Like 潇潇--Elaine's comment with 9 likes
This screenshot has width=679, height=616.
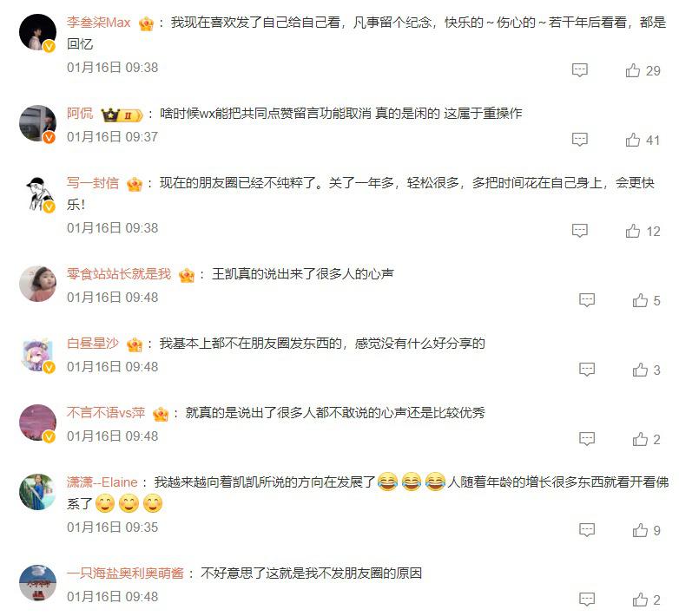coord(646,530)
